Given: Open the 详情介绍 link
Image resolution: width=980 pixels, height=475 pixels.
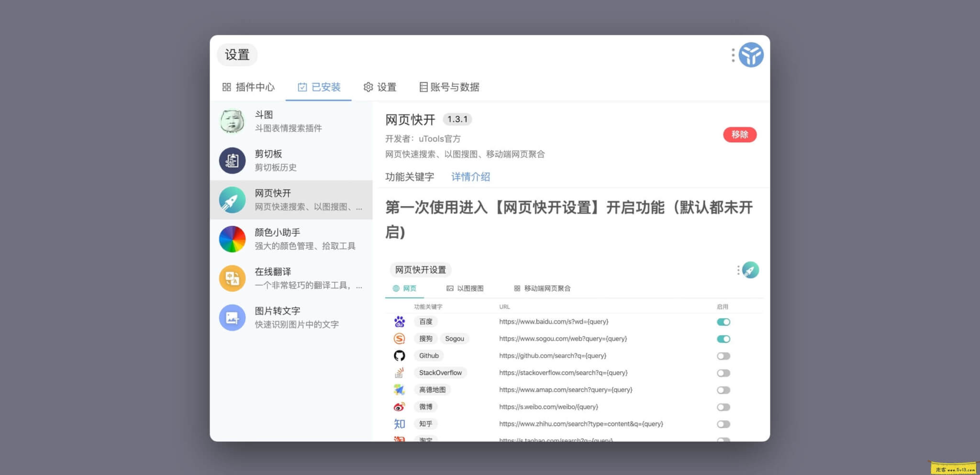Looking at the screenshot, I should (x=471, y=177).
